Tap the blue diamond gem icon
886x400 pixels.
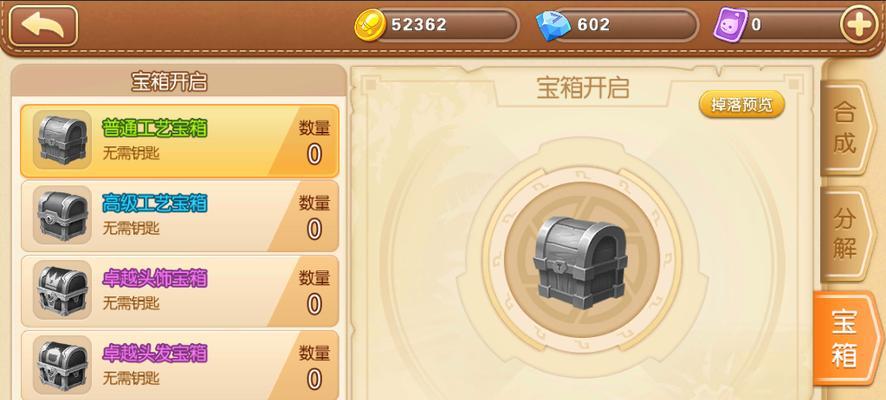[x=553, y=25]
